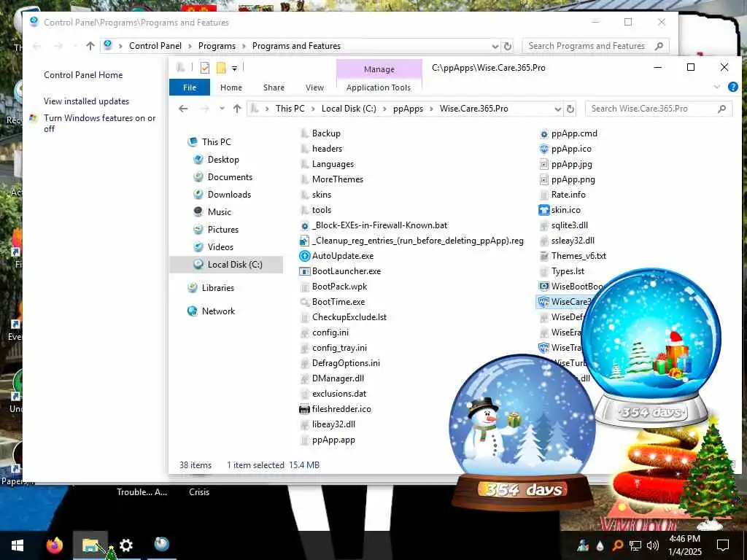Go back in the Wise.Care.365.Pro Explorer window
This screenshot has height=560, width=747.
click(x=183, y=109)
